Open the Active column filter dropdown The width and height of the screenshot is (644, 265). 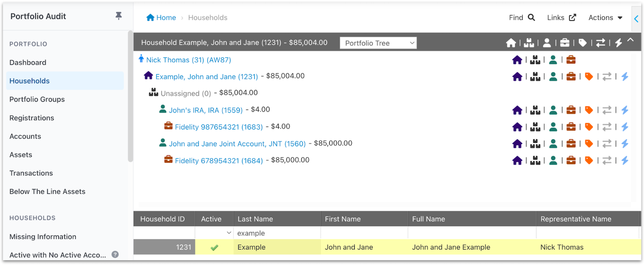229,233
